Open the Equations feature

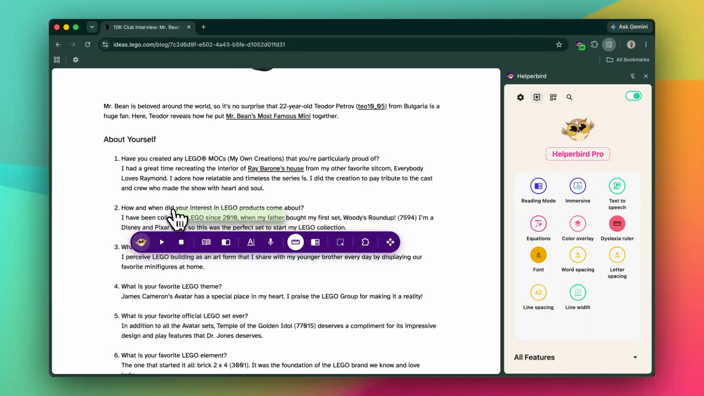538,228
